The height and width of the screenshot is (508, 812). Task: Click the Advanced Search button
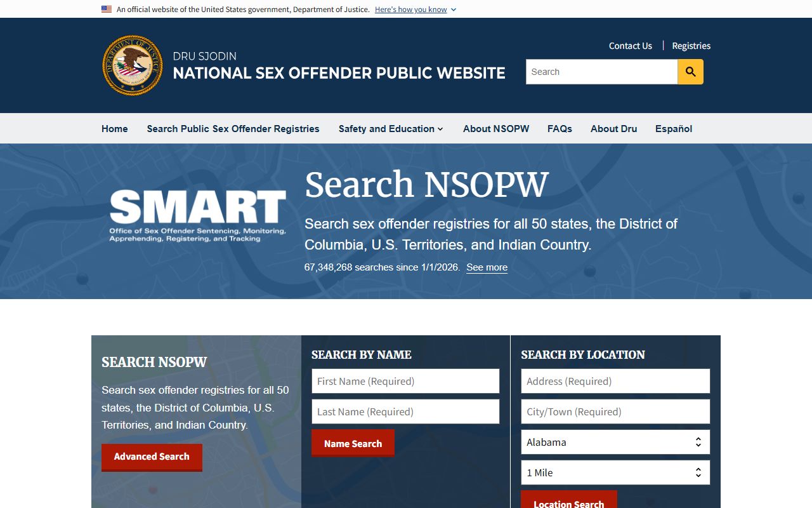point(152,457)
